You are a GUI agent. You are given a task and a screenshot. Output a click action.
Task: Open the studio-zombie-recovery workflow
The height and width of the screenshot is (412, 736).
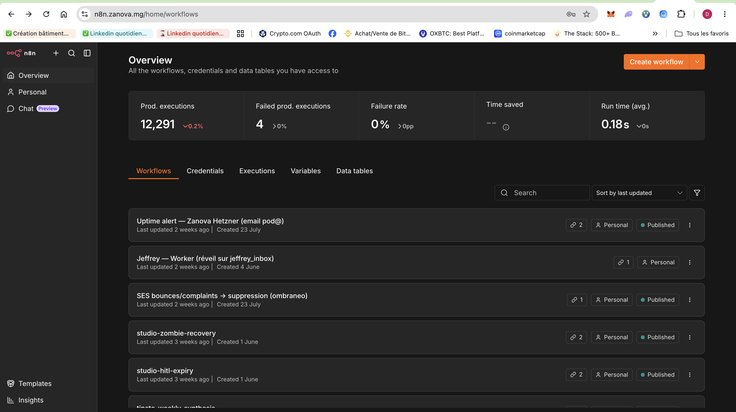416,337
